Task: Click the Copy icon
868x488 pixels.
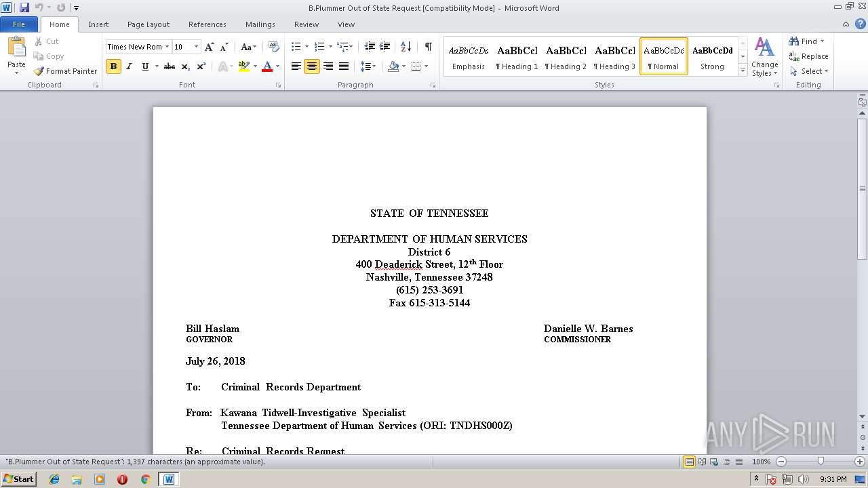Action: click(39, 56)
